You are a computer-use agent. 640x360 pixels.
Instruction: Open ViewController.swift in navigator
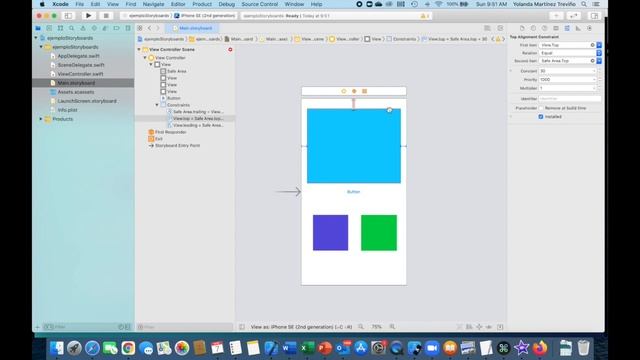(x=80, y=74)
